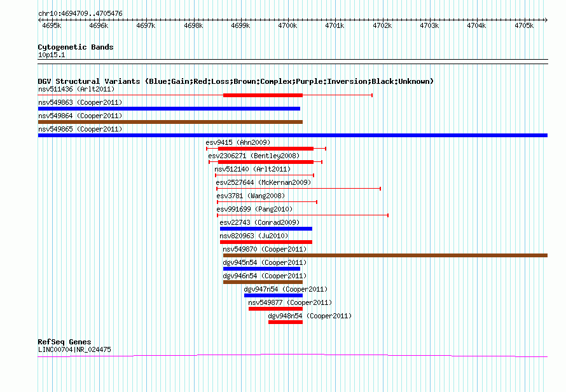Screen dimensions: 566x392
Task: Click the thin red esv2527644 line
Action: [298, 189]
